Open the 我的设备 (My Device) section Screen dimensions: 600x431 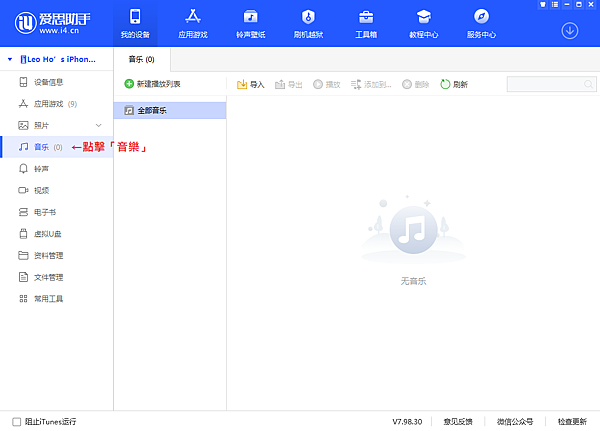pos(135,23)
